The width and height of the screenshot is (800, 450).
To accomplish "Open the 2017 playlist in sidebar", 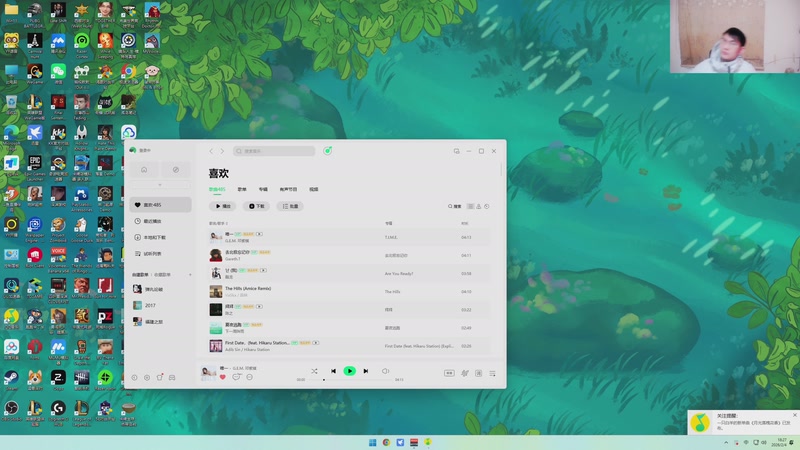I will (x=160, y=305).
